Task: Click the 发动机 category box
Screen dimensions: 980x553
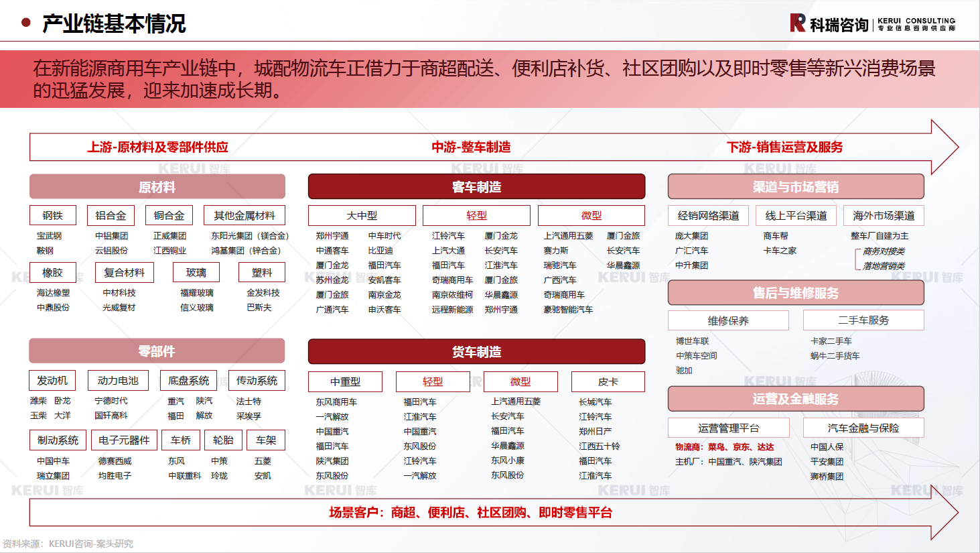Action: pos(53,380)
